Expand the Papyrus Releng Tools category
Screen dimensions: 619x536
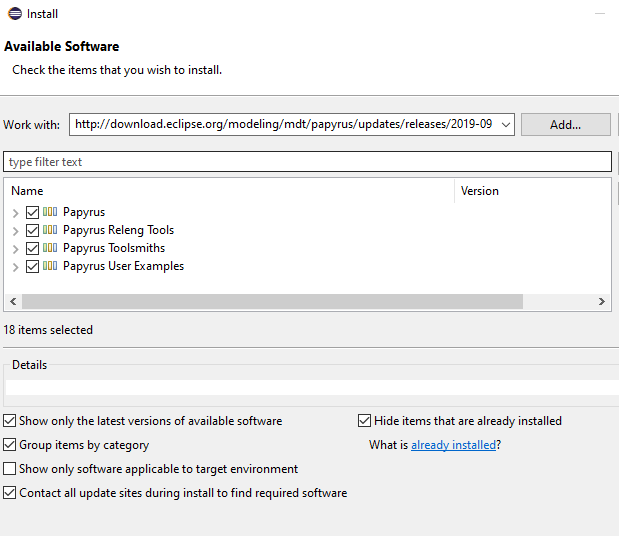[x=16, y=231]
